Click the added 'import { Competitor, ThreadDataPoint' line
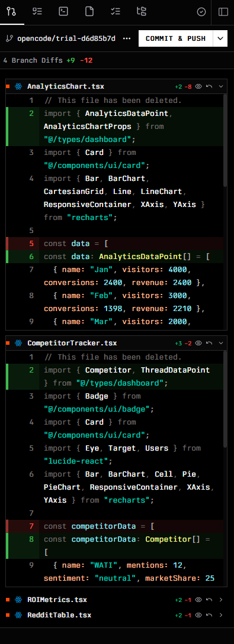The height and width of the screenshot is (644, 234). [115, 377]
